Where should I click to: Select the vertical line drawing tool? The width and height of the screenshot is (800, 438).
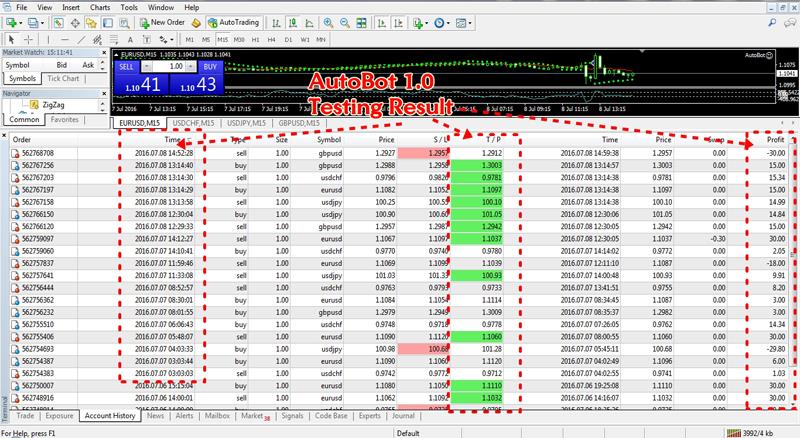pyautogui.click(x=48, y=39)
